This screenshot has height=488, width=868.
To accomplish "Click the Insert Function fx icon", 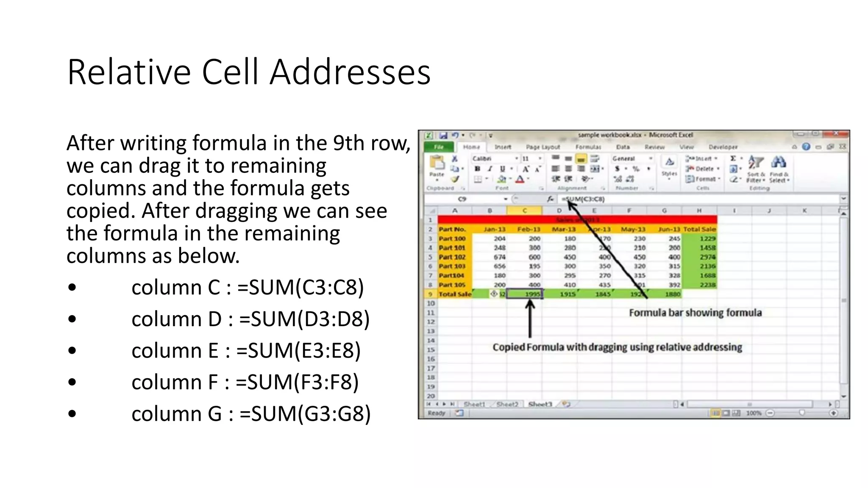I will tap(550, 199).
